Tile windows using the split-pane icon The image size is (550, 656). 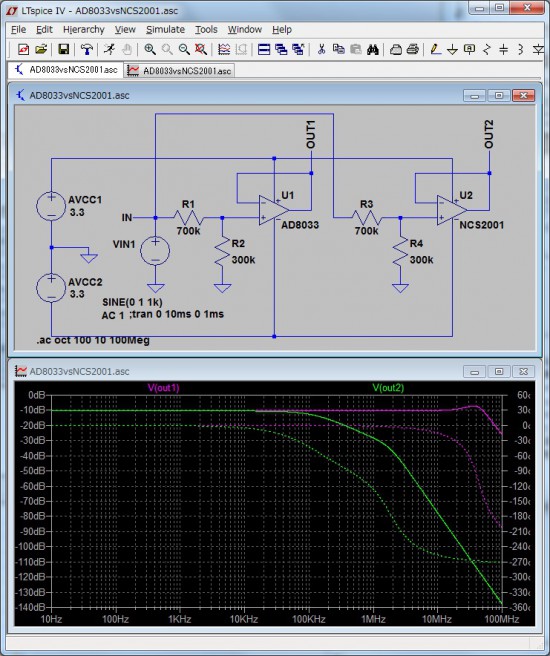tap(264, 50)
